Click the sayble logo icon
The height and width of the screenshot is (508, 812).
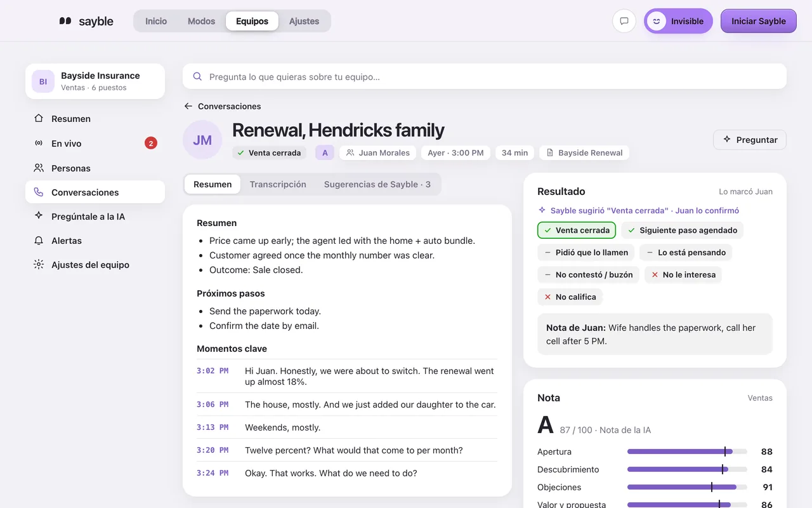coord(65,21)
